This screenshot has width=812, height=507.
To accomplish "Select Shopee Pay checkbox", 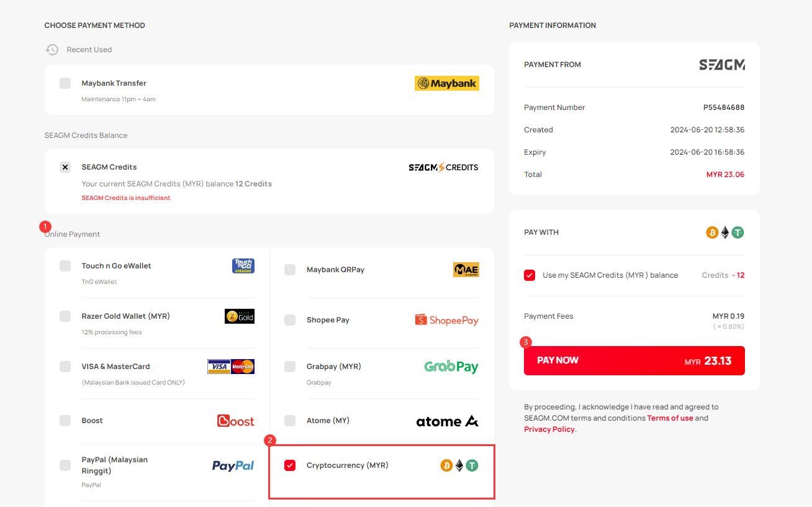I will tap(290, 320).
